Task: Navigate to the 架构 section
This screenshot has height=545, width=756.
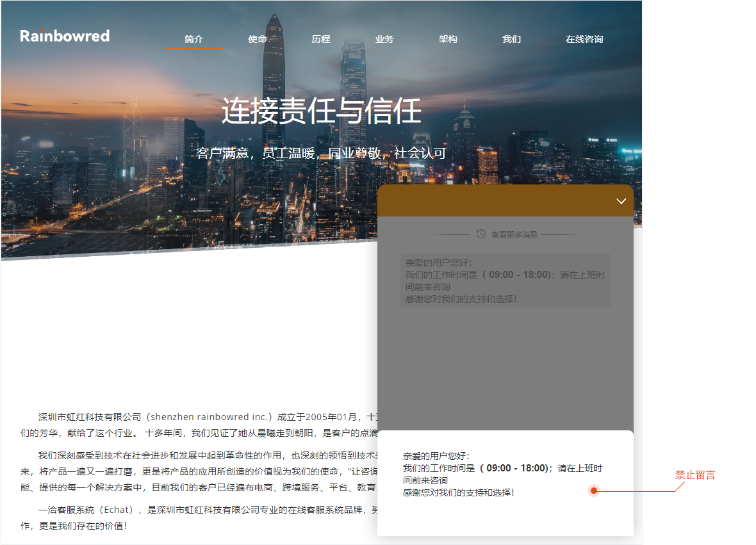Action: tap(448, 39)
